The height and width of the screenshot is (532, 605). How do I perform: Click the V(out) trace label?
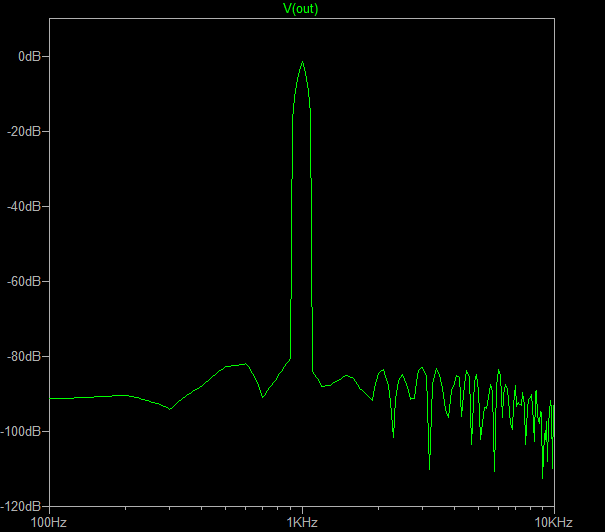[x=301, y=8]
